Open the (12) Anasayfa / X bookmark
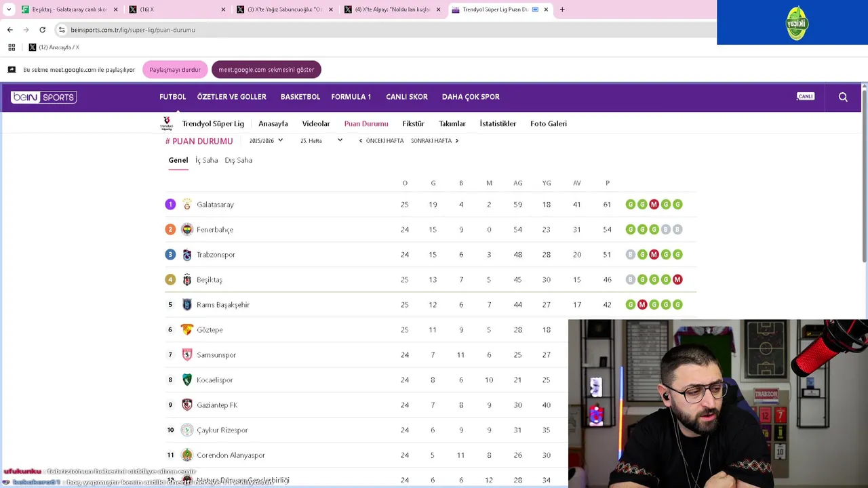The height and width of the screenshot is (488, 868). (x=54, y=47)
